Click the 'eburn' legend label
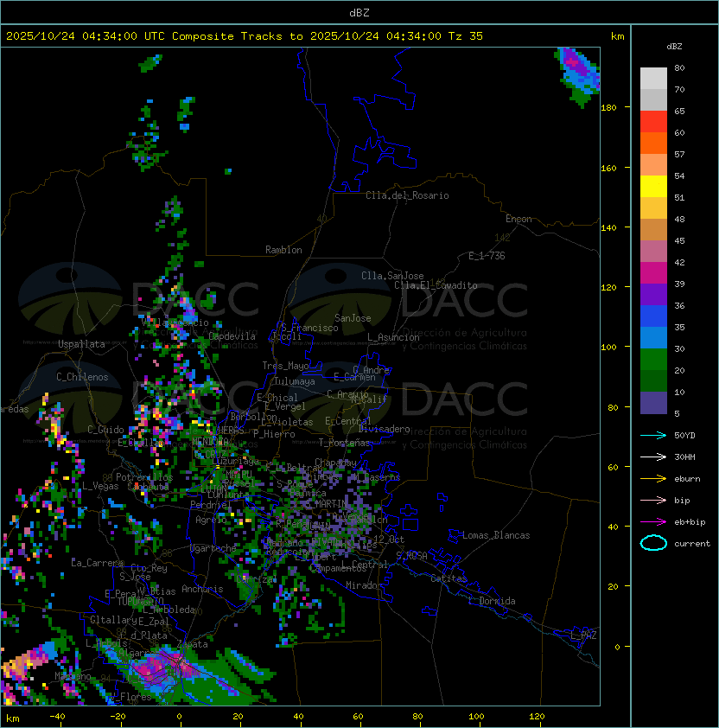The width and height of the screenshot is (719, 728). click(x=687, y=479)
